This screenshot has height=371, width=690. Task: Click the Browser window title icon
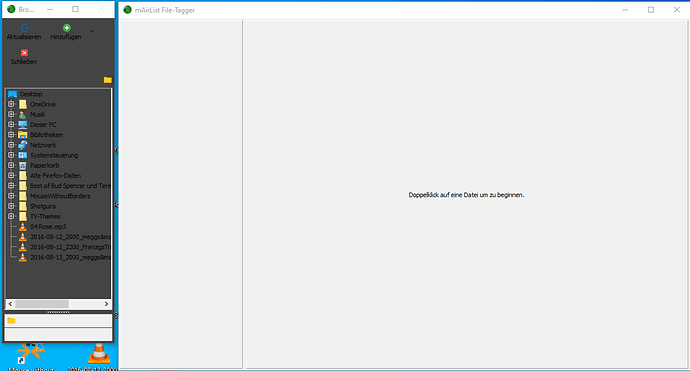coord(11,9)
